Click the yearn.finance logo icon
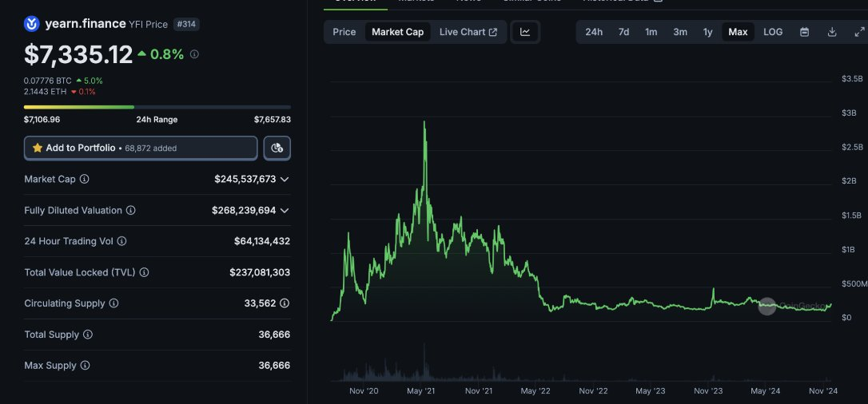This screenshot has width=868, height=404. [32, 24]
